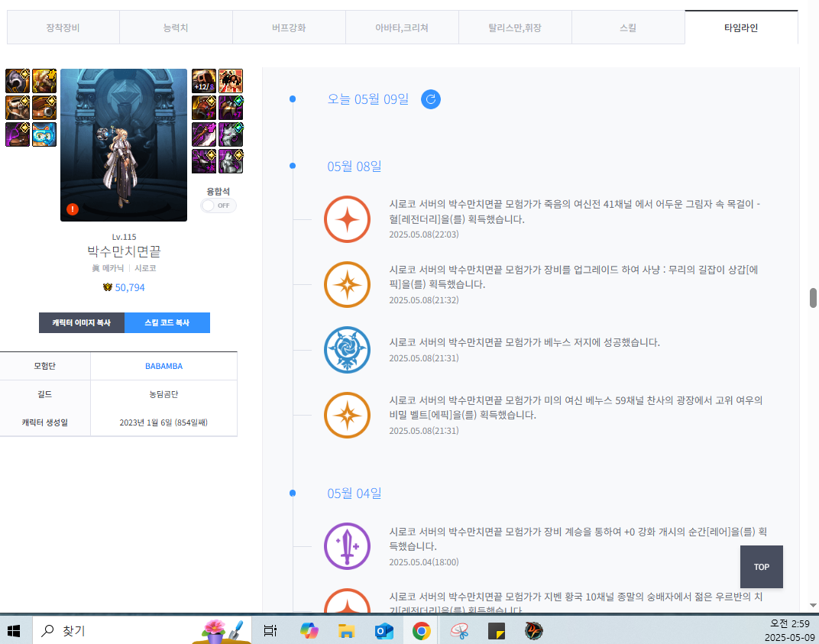Click the blue goggles creature equipment icon
Screen dimensions: 819x644
coord(44,134)
